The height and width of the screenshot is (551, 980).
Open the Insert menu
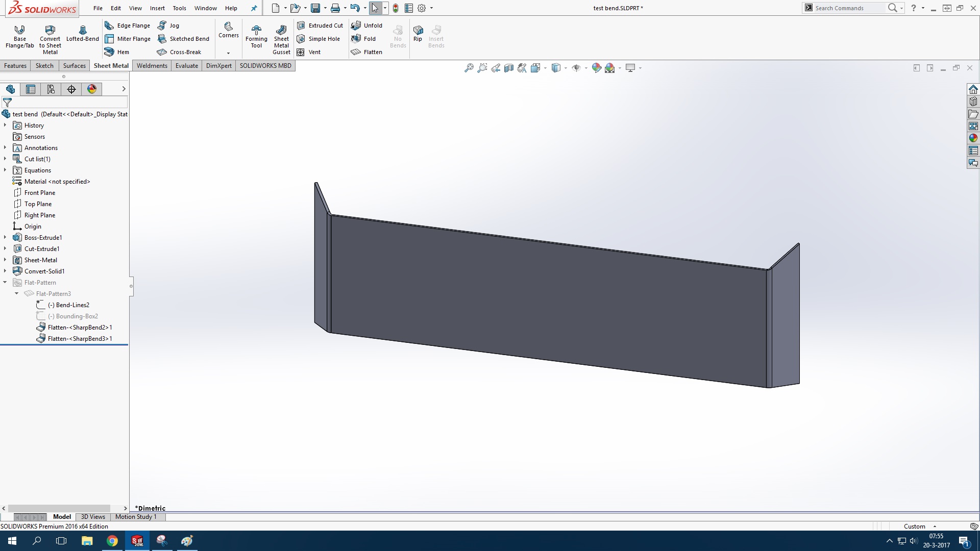(x=157, y=8)
